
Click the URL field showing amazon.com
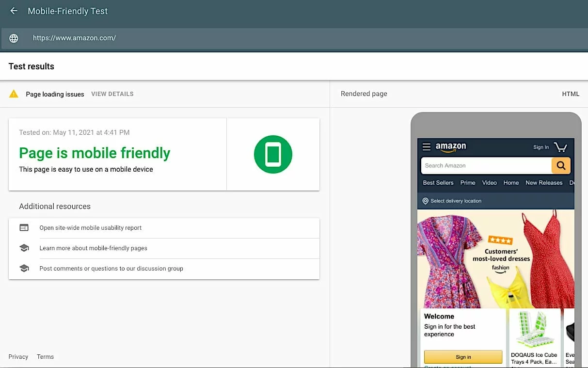(294, 38)
